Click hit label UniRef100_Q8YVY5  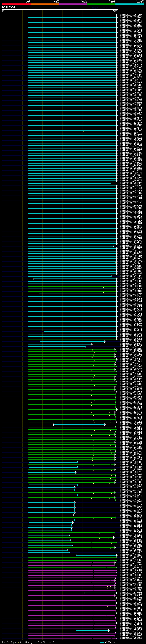(x=131, y=369)
